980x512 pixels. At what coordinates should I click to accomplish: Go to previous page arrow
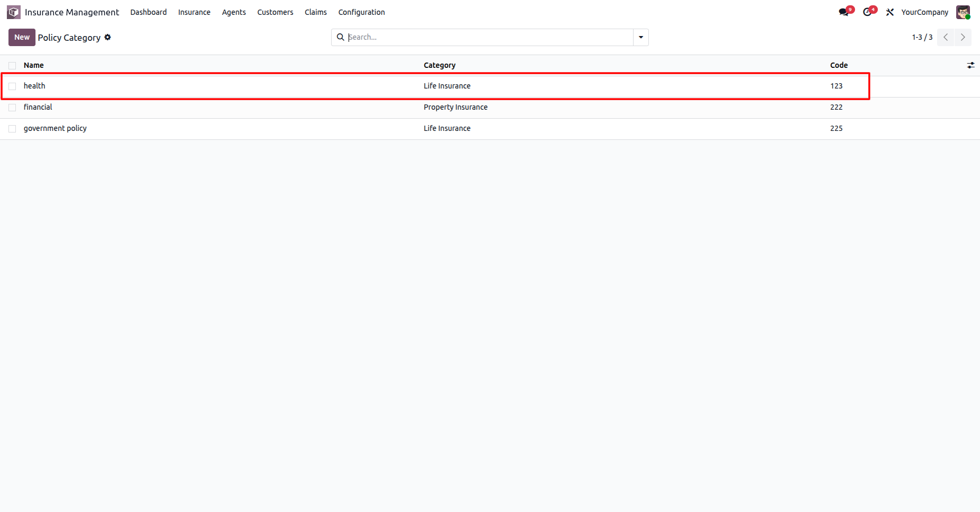tap(946, 37)
